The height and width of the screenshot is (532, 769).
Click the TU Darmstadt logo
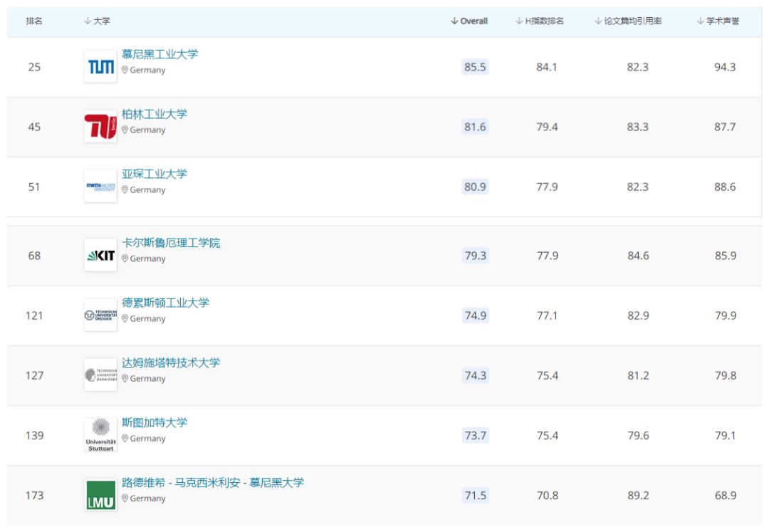pyautogui.click(x=100, y=375)
